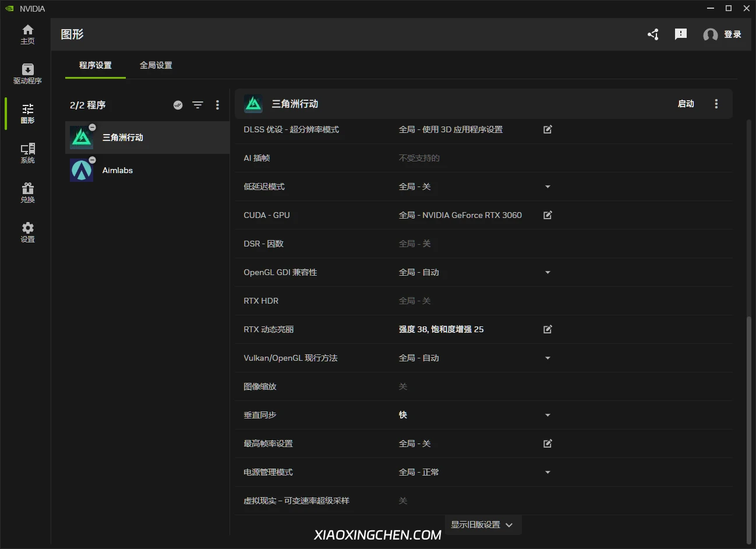Switch to the 全局设置 tab
Image resolution: width=756 pixels, height=549 pixels.
click(x=156, y=65)
